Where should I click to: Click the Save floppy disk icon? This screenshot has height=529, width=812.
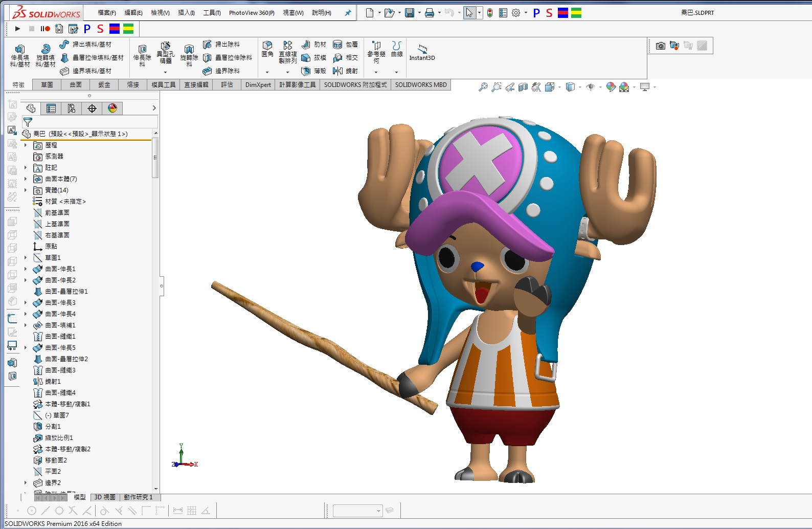point(410,13)
